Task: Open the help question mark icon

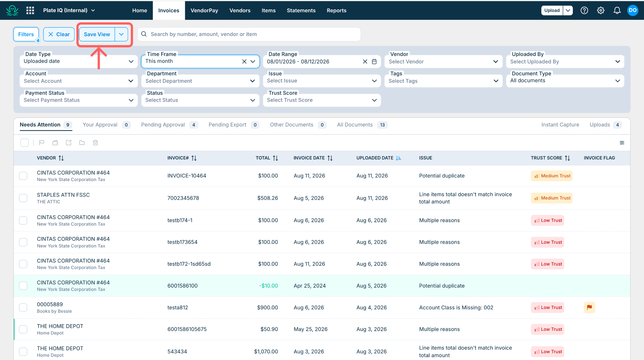Action: click(584, 10)
